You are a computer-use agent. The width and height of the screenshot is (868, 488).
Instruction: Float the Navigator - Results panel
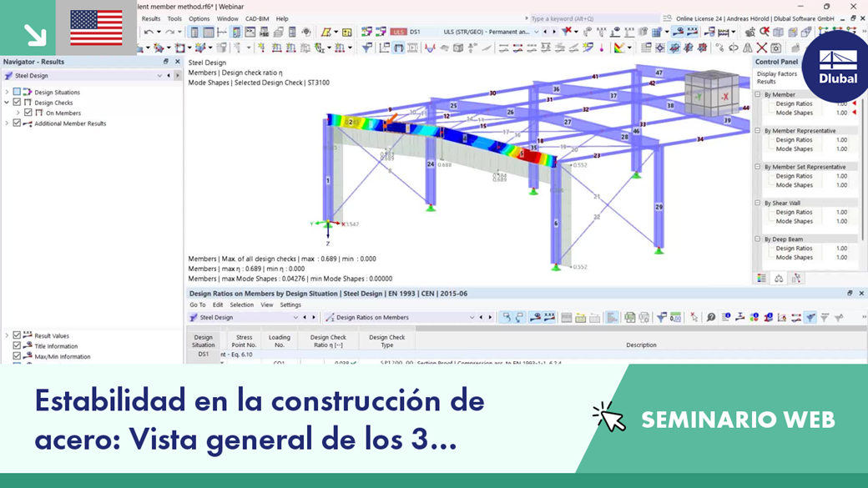pyautogui.click(x=165, y=62)
